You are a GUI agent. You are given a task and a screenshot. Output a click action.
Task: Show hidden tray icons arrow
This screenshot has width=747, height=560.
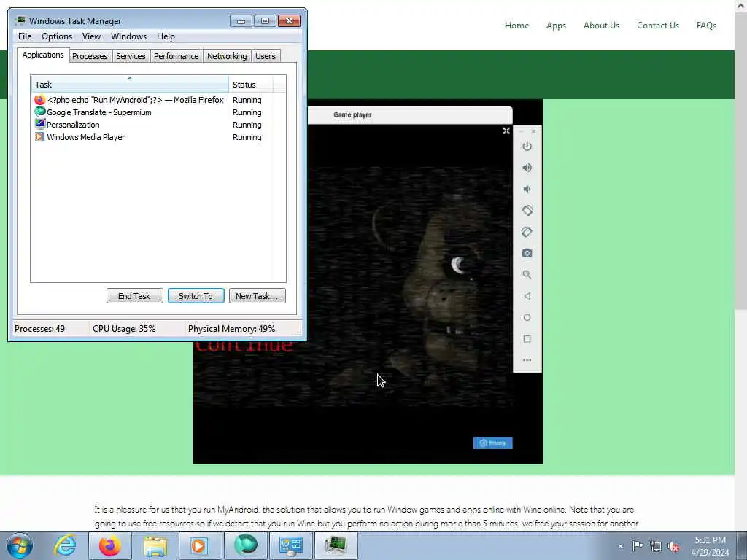pos(620,546)
